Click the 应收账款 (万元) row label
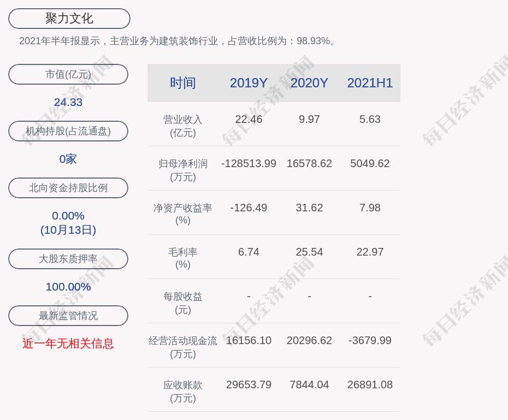This screenshot has width=508, height=420. point(183,392)
